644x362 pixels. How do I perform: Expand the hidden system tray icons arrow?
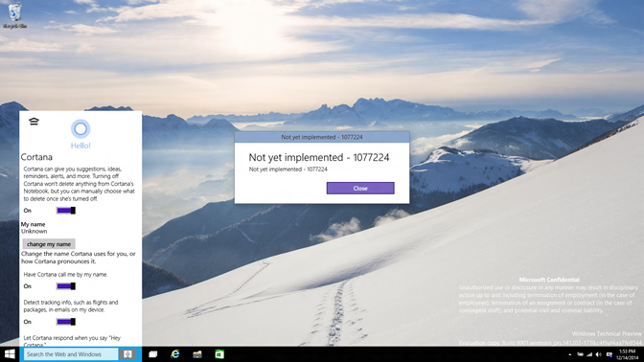pos(569,354)
